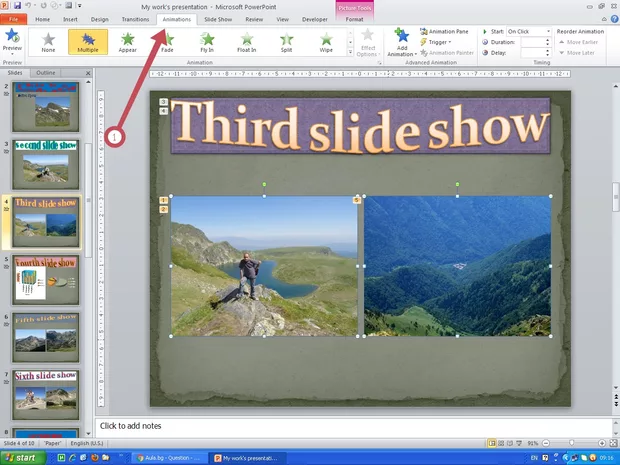The width and height of the screenshot is (620, 465).
Task: Click the File button
Action: coord(13,19)
